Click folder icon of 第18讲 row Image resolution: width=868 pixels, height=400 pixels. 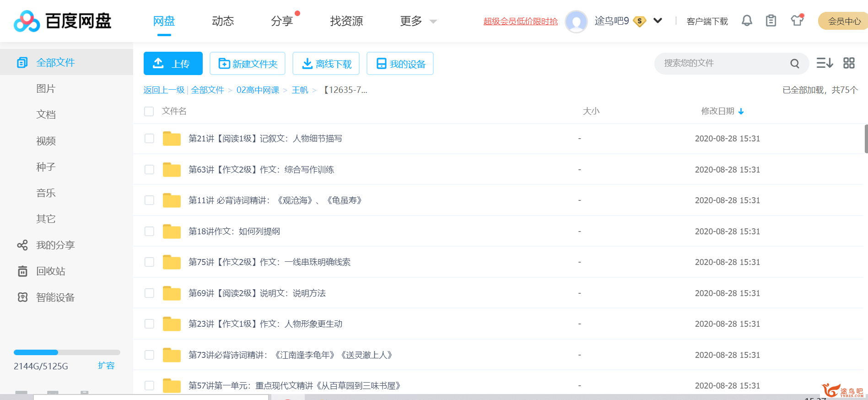pos(172,231)
